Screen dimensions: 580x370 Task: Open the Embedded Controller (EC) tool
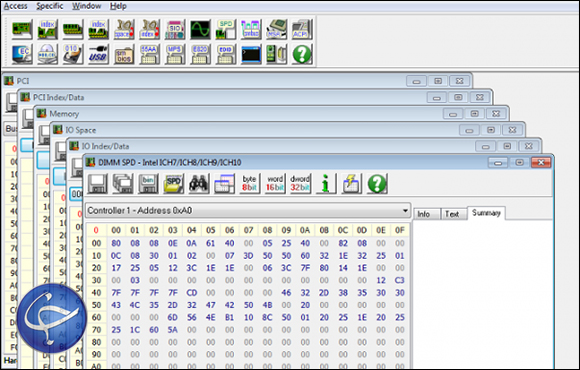point(22,54)
